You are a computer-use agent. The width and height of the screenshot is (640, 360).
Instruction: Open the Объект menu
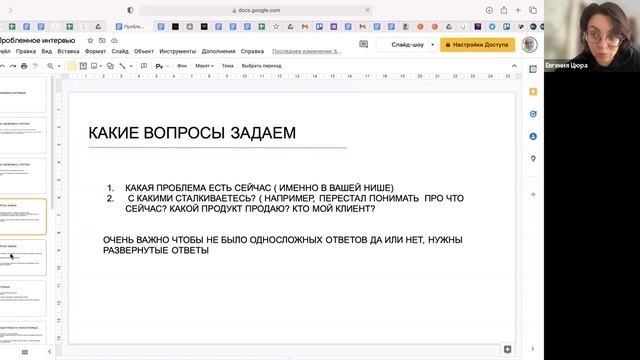(x=144, y=51)
